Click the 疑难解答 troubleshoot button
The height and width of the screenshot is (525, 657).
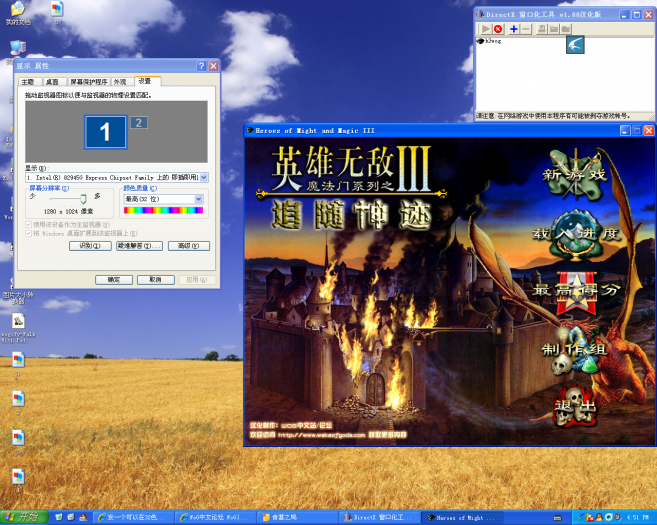point(139,246)
